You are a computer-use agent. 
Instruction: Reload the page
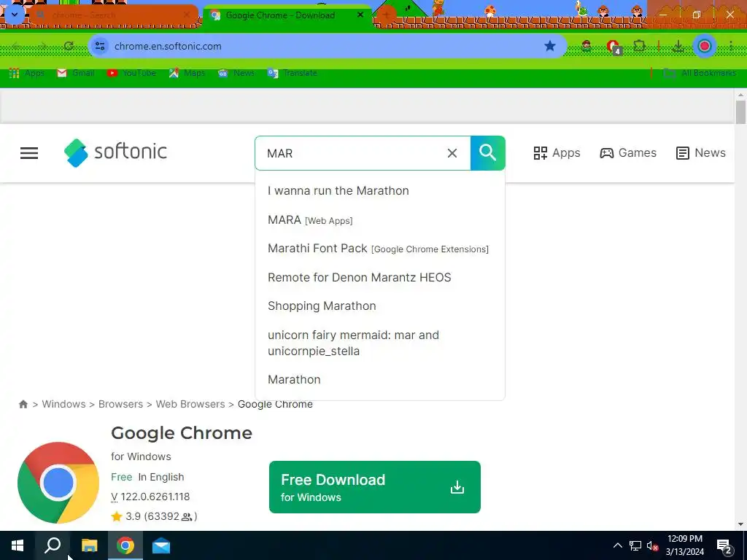point(69,46)
